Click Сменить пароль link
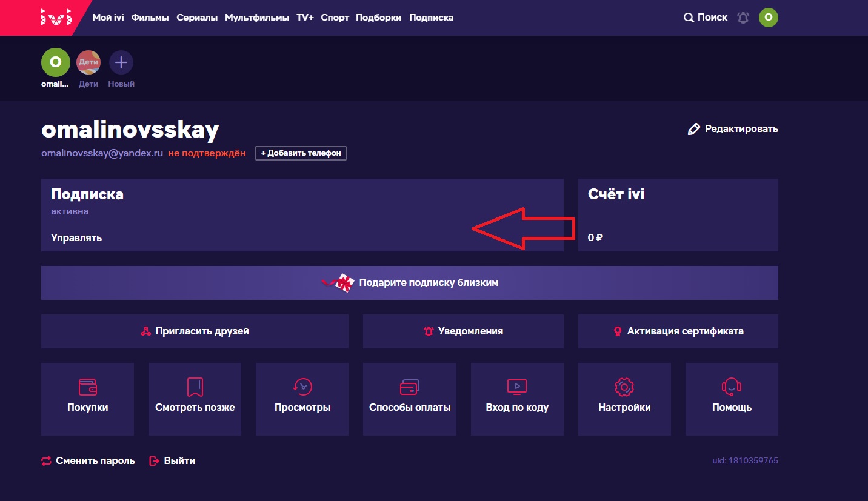This screenshot has height=501, width=868. point(95,461)
